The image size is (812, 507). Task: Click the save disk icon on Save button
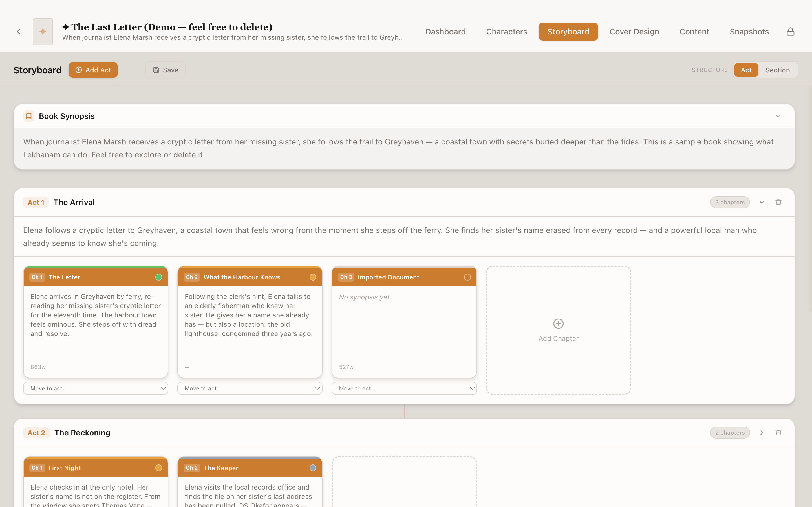pyautogui.click(x=156, y=70)
